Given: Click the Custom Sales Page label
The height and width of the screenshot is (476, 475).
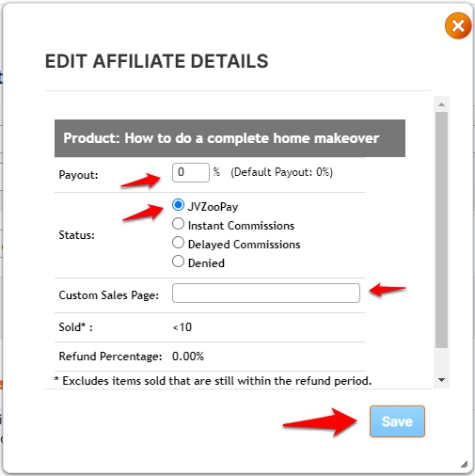Looking at the screenshot, I should [x=109, y=295].
